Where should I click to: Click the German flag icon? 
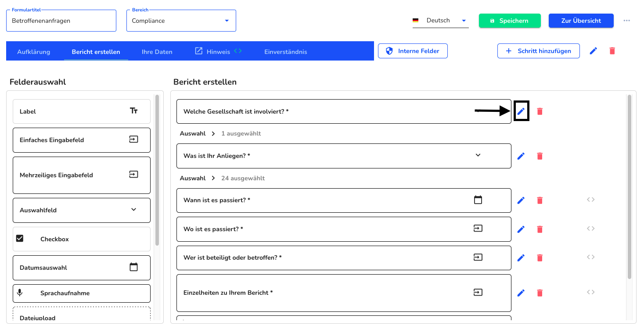coord(415,21)
